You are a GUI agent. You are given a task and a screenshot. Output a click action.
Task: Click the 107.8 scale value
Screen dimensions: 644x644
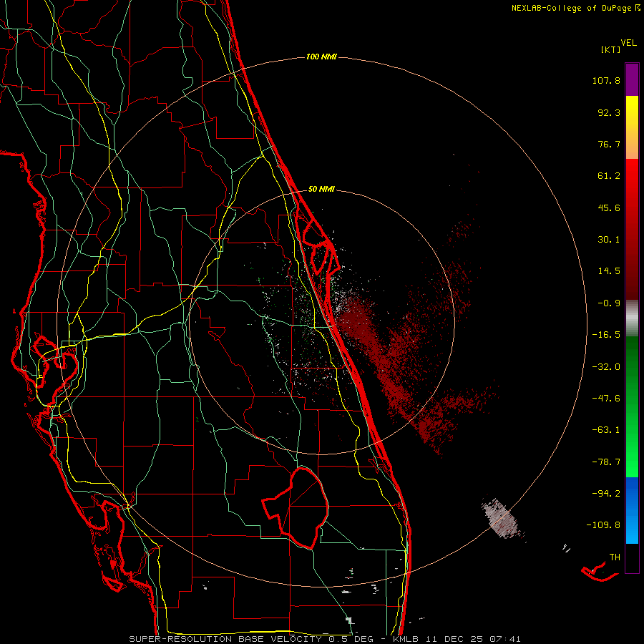(x=606, y=80)
